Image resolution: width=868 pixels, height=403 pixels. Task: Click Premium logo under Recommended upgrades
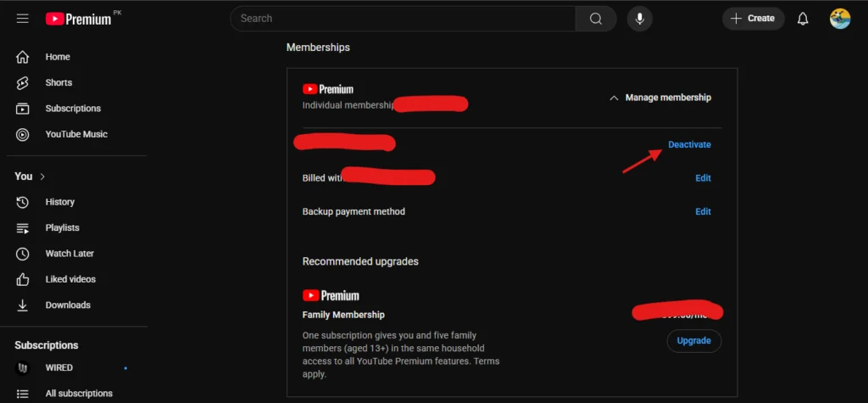(331, 295)
